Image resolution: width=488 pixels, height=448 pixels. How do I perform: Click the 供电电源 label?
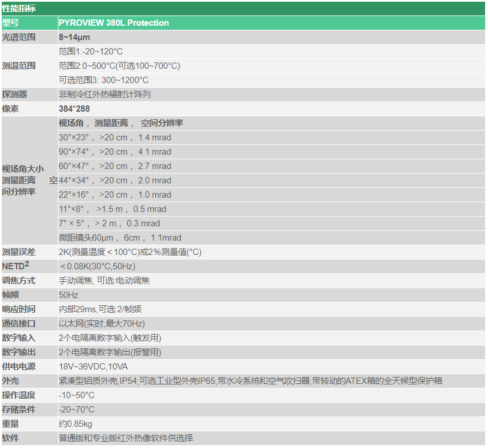(19, 366)
